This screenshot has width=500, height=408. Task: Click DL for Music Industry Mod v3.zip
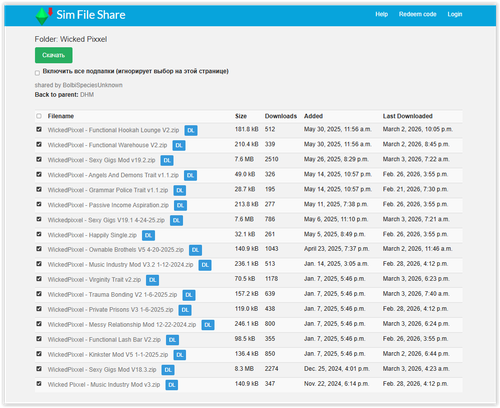[172, 385]
